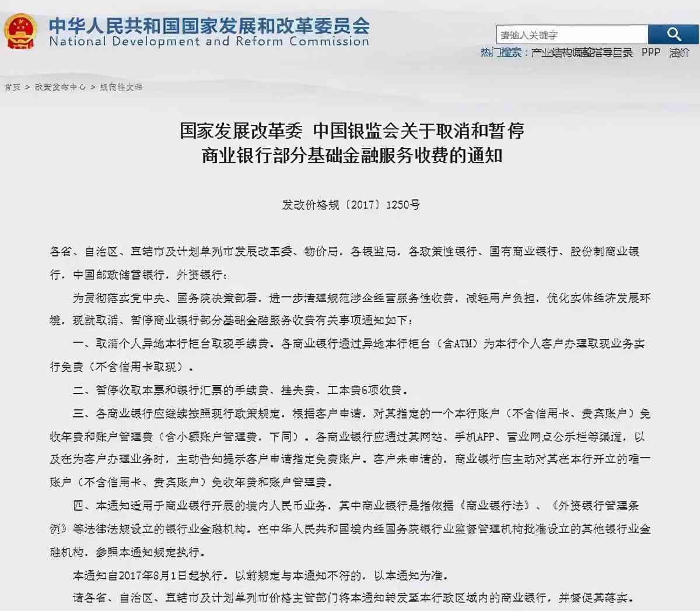Click the magnifier search button

[x=674, y=34]
